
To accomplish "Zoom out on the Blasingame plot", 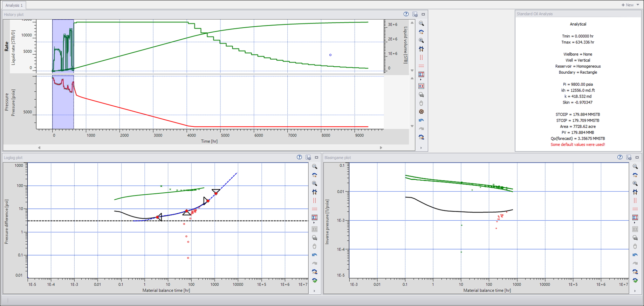I will tap(635, 167).
